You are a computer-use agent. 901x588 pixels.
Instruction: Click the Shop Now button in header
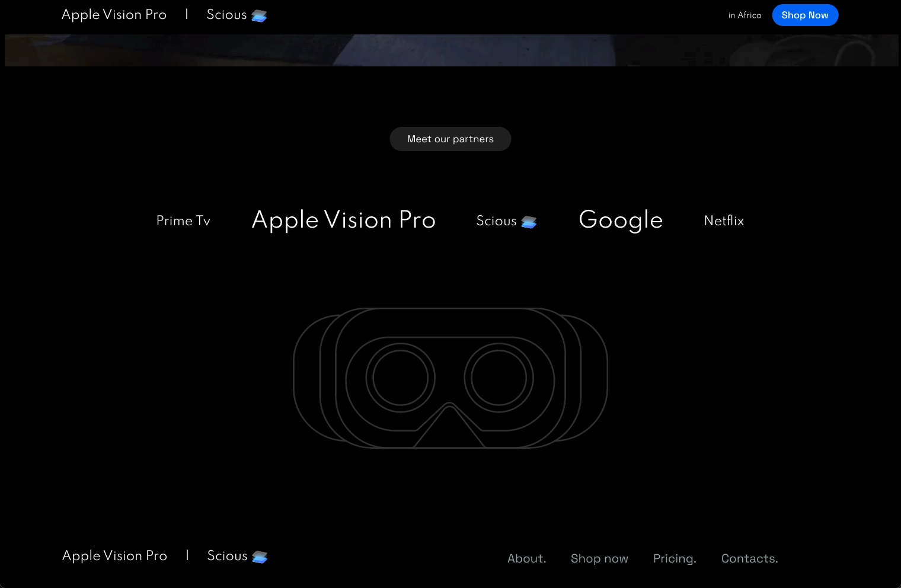[x=805, y=15]
